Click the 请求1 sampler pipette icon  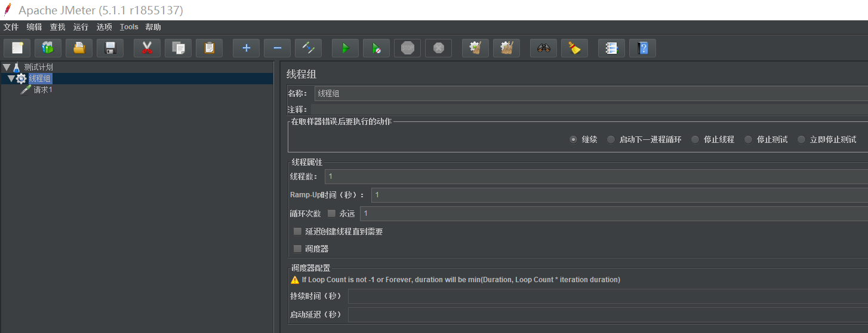(26, 90)
